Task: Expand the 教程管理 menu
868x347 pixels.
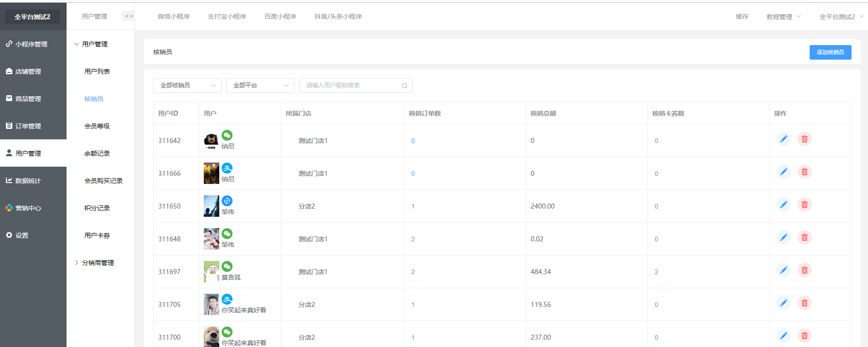Action: (783, 17)
